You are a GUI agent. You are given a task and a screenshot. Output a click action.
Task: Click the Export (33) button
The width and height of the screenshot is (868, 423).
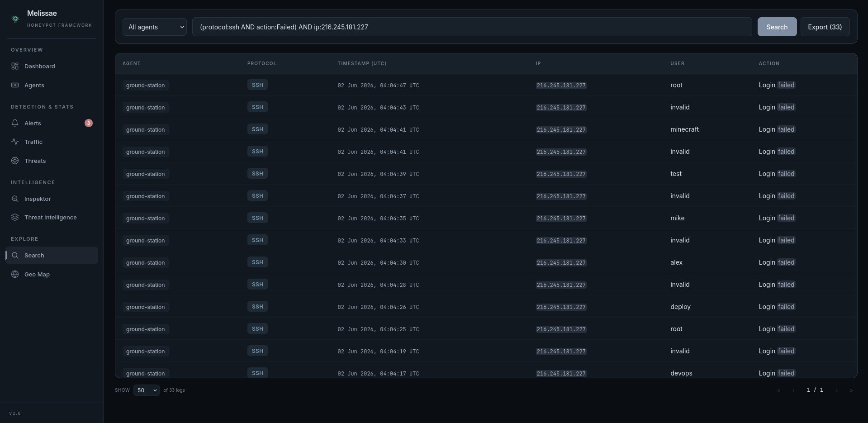coord(825,27)
